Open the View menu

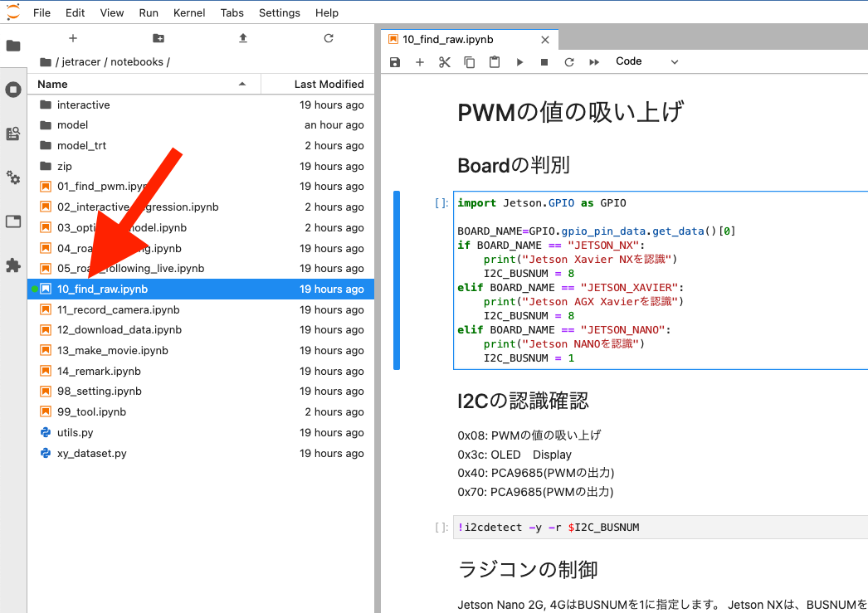[112, 12]
